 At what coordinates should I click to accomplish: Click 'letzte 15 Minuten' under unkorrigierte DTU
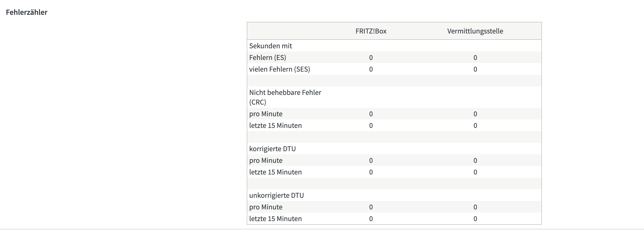point(275,218)
